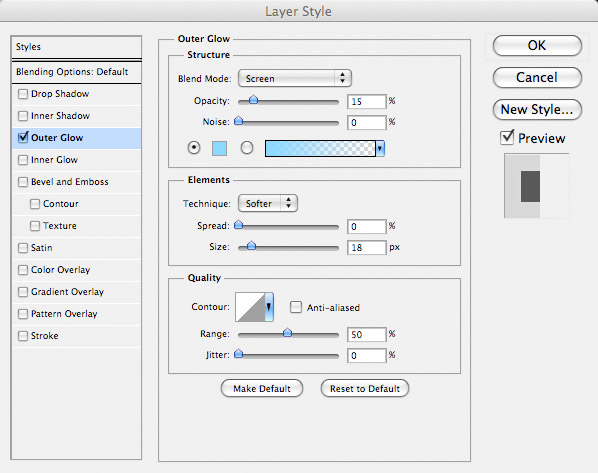
Task: Click the New Style... button
Action: tap(537, 110)
